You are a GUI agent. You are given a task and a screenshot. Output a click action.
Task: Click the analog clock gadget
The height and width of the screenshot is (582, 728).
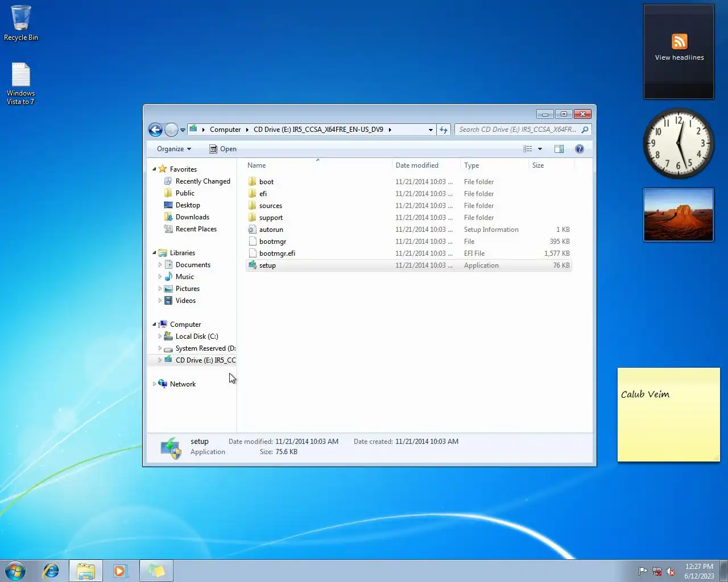[x=679, y=144]
